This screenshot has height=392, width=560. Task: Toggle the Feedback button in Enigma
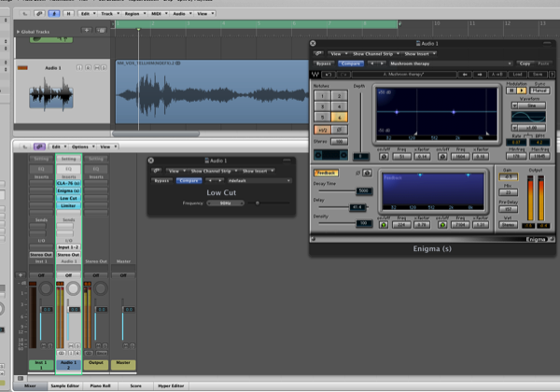coord(326,173)
